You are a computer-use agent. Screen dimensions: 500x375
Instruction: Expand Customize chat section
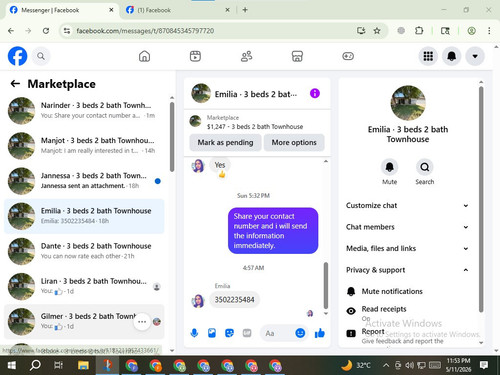click(407, 205)
